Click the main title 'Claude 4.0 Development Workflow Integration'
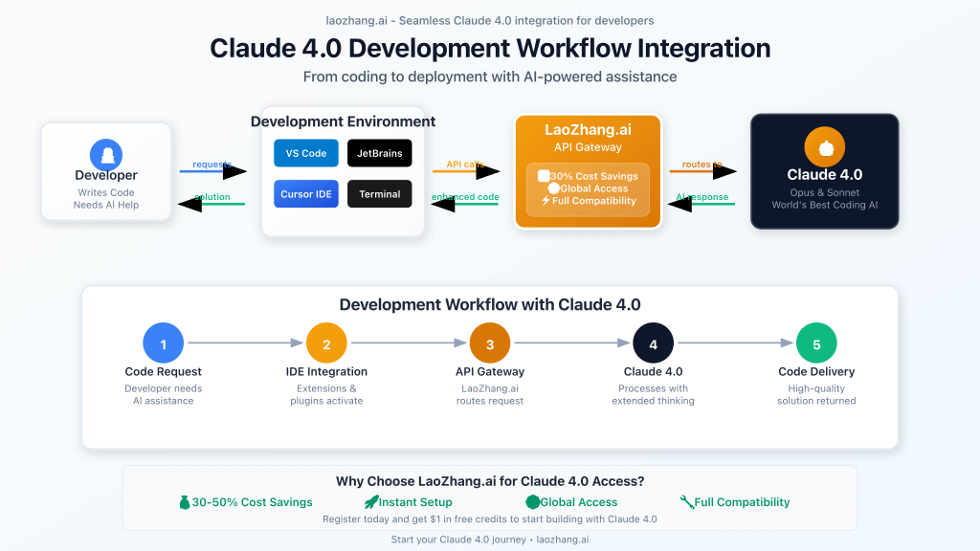980x551 pixels. coord(490,48)
